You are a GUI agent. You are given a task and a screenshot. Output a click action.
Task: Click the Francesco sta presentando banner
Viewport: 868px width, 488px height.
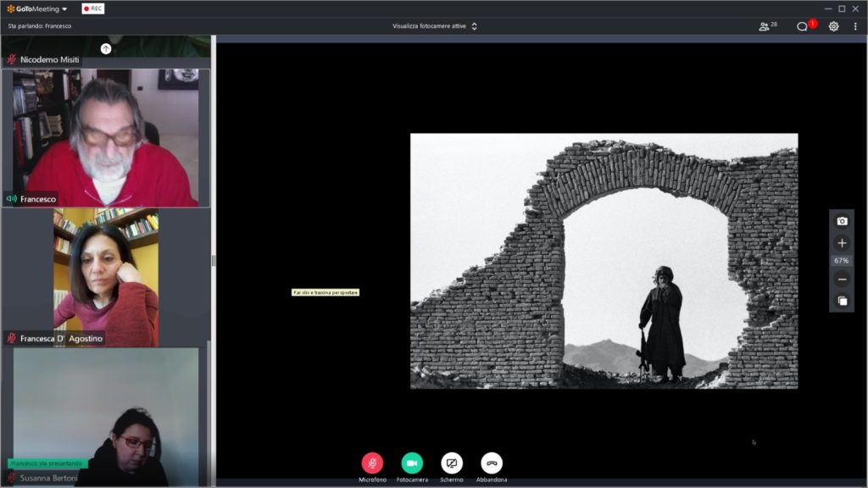pyautogui.click(x=47, y=463)
